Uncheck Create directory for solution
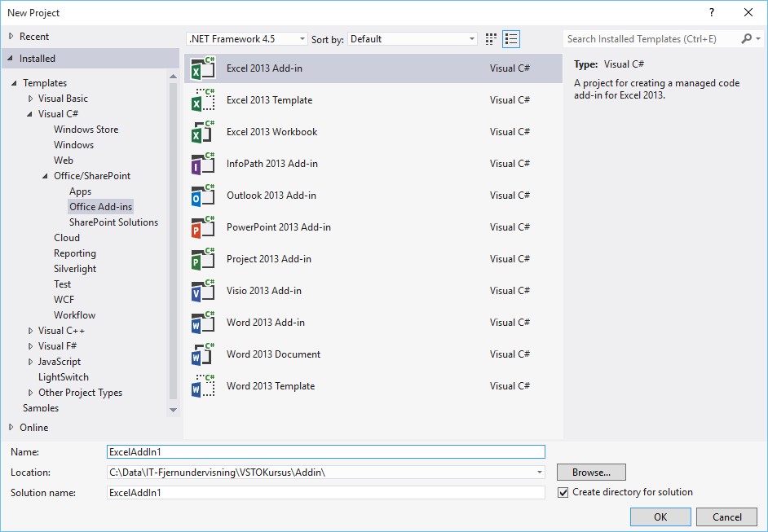768x532 pixels. 563,492
